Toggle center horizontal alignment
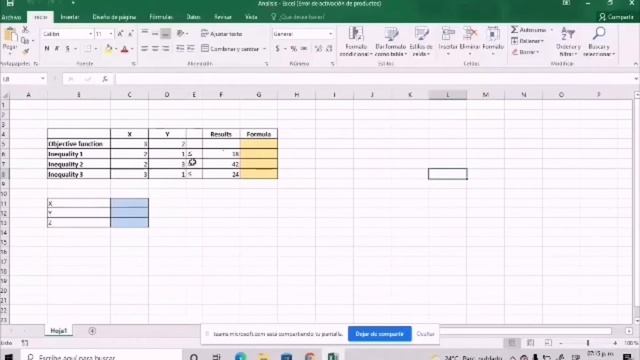The image size is (640, 360). click(x=155, y=49)
